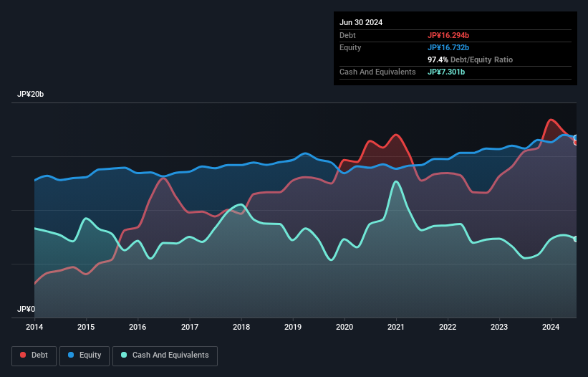Click the 2020 x-axis label
588x377 pixels.
point(344,327)
